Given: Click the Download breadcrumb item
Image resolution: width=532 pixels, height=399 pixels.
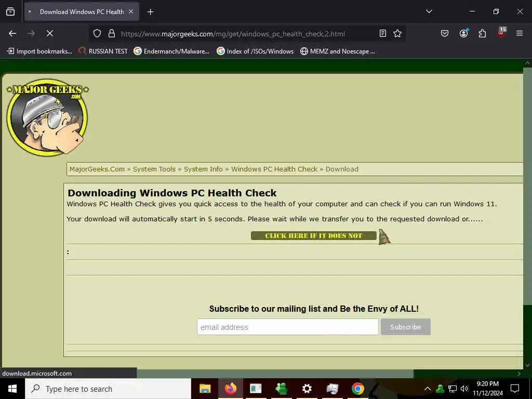Looking at the screenshot, I should point(342,169).
